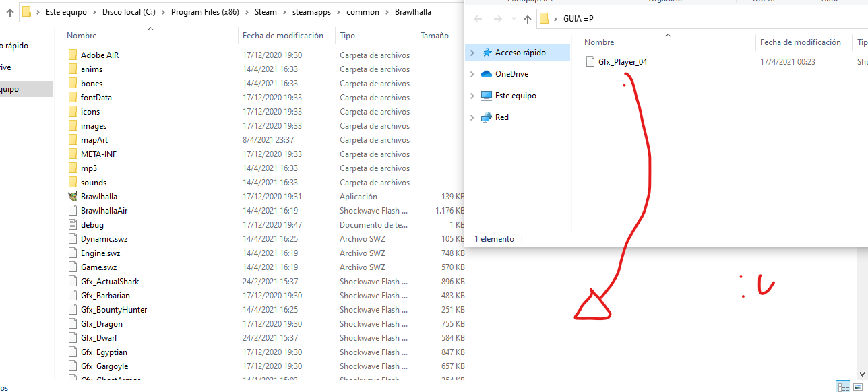Sort by Nombre in Brawlhalla window
This screenshot has width=868, height=392.
tap(82, 36)
